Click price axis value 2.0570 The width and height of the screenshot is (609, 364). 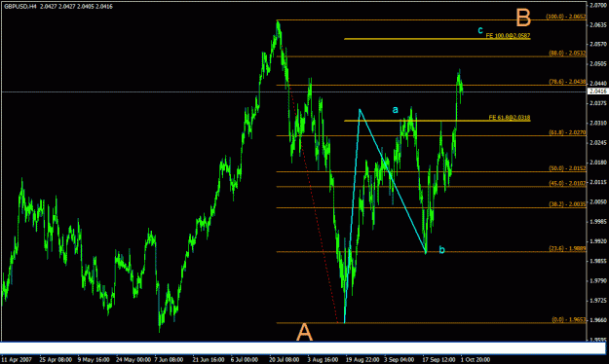coord(598,44)
